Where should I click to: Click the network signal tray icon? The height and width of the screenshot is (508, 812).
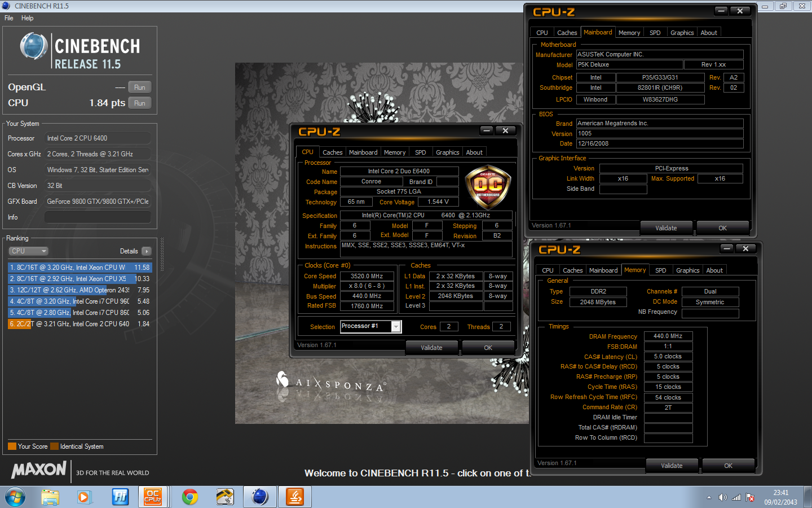736,497
